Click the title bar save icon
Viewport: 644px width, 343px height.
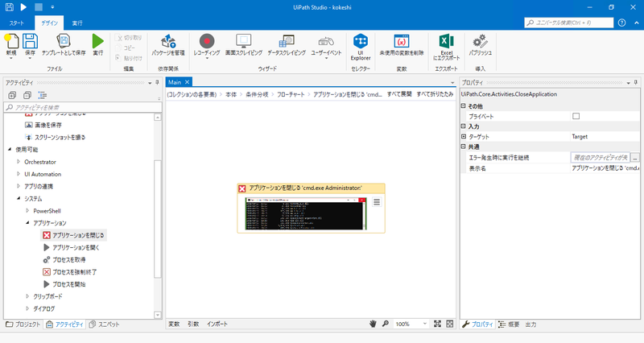click(9, 7)
